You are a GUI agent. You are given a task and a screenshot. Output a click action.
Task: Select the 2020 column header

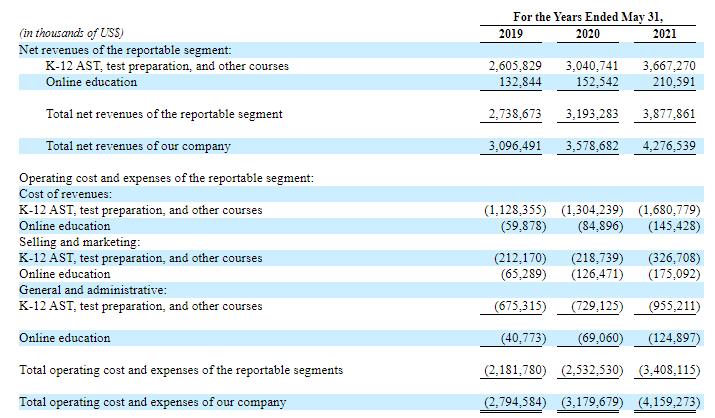click(588, 34)
